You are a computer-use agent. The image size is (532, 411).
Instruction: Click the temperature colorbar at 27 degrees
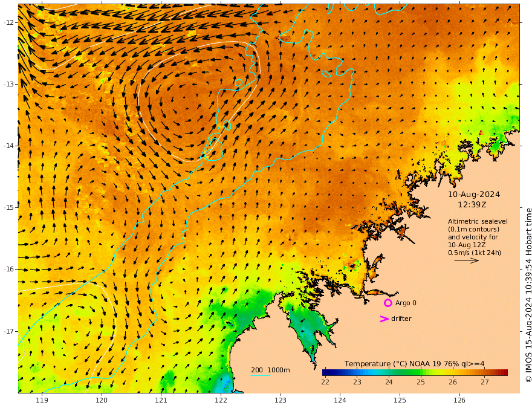click(485, 372)
